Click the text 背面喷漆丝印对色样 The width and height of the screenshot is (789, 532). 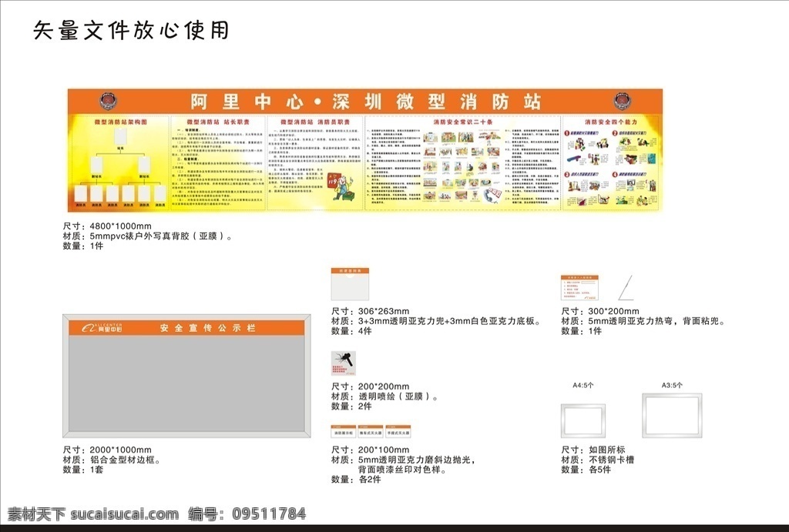click(402, 470)
